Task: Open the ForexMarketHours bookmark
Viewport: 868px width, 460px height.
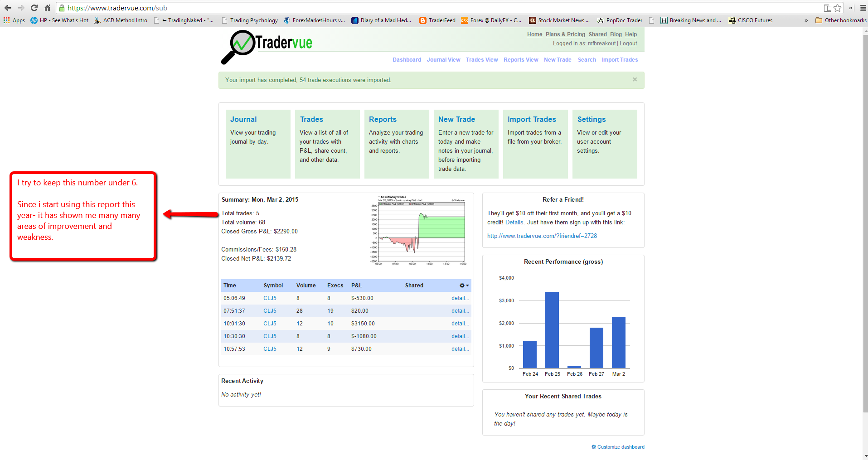Action: pos(314,20)
